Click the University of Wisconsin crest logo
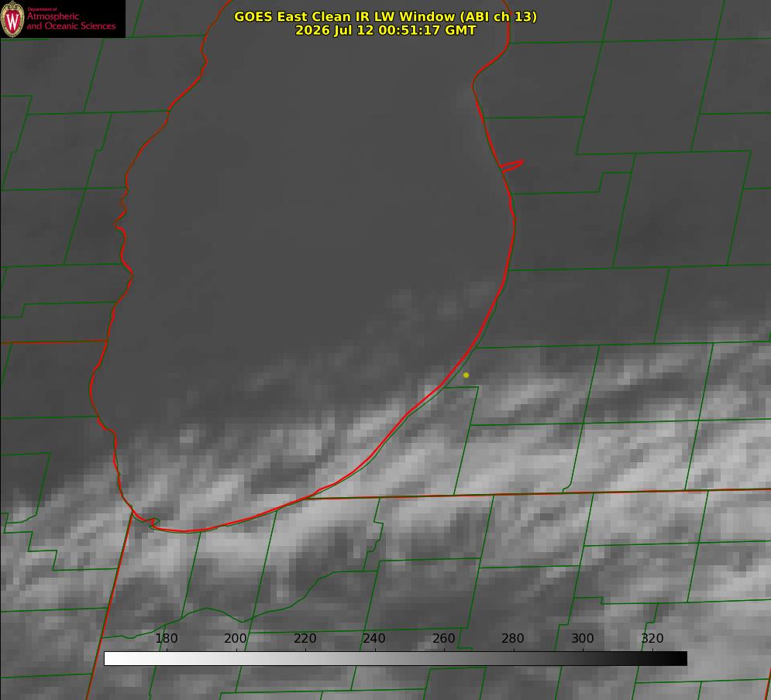Viewport: 771px width, 700px height. coord(12,19)
